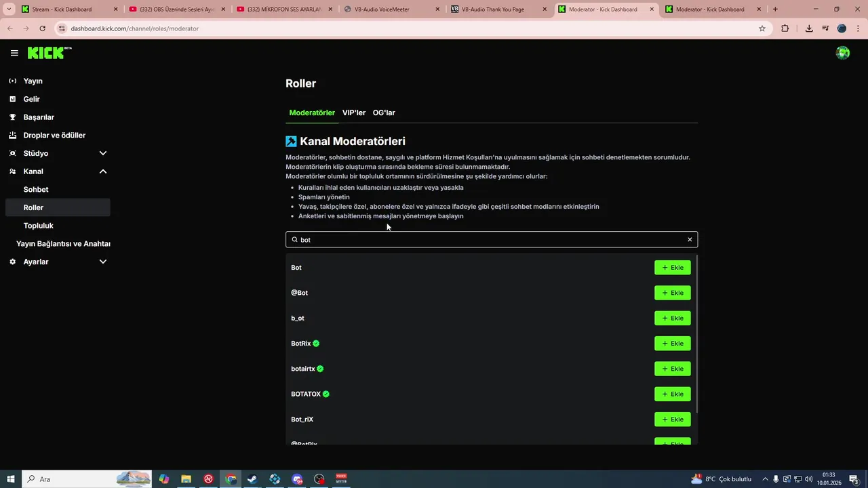Switch to VB-Audio VoiceMeeter tab

click(392, 9)
